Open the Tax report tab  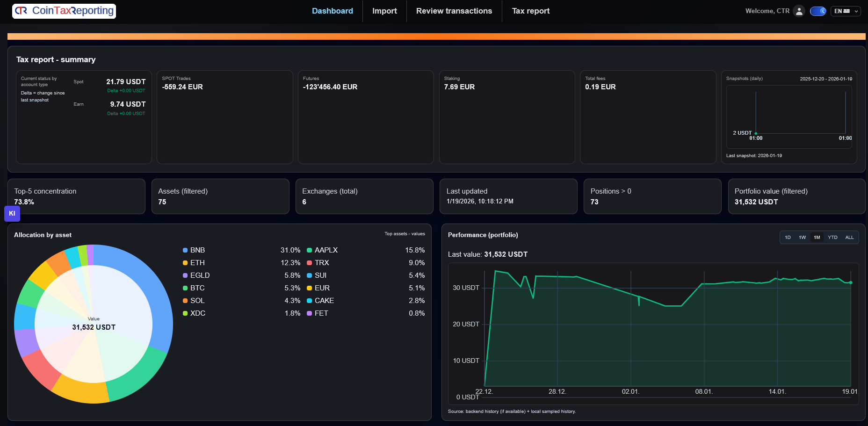click(x=531, y=11)
